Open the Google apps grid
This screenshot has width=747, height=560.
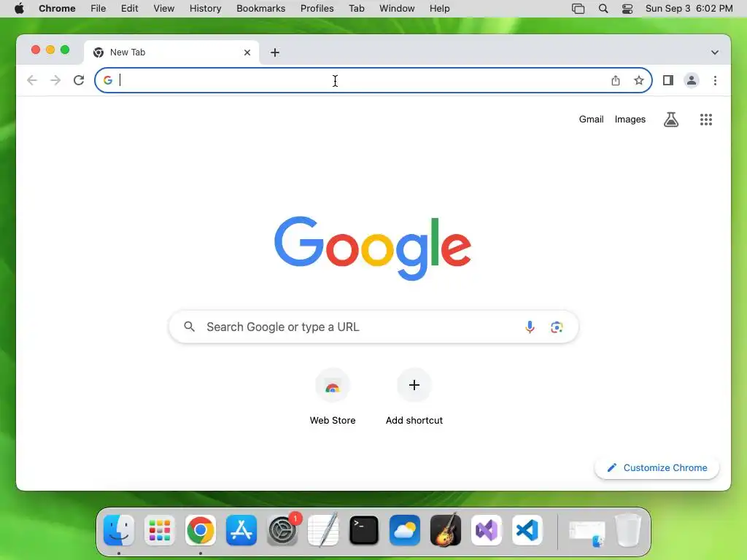click(x=706, y=120)
